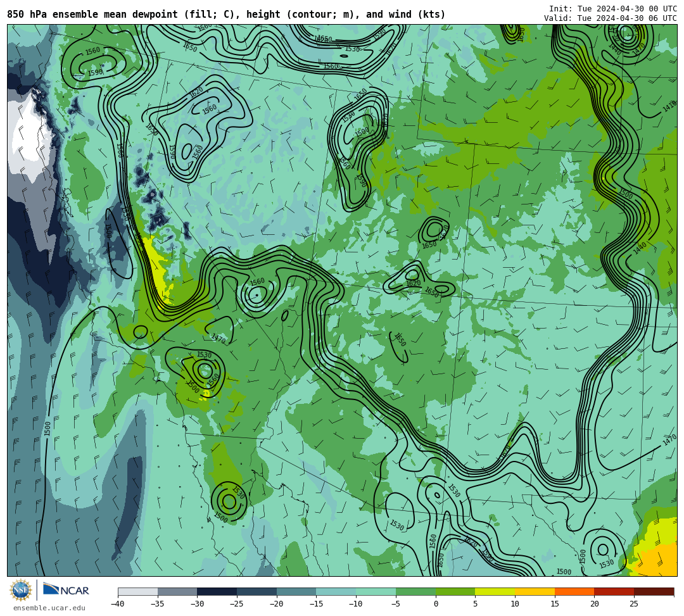
Task: Click the 0 colorbar tick label
Action: (436, 604)
